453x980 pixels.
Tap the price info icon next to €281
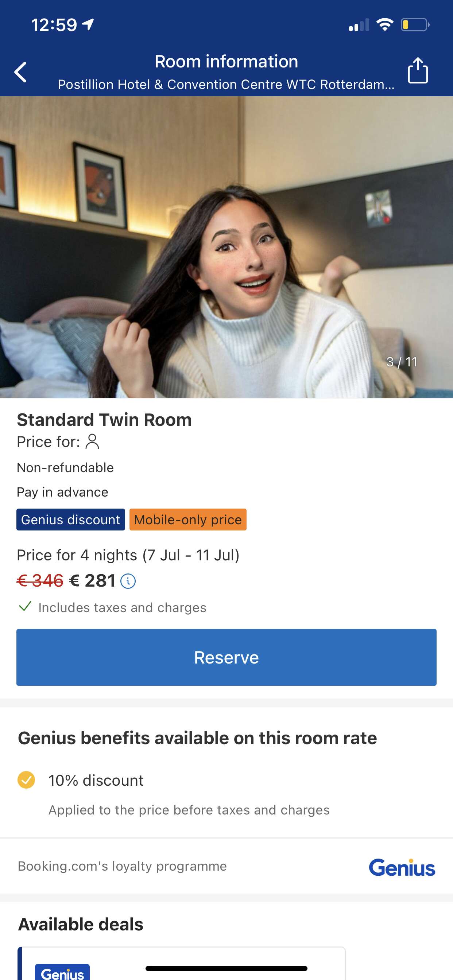pos(128,581)
